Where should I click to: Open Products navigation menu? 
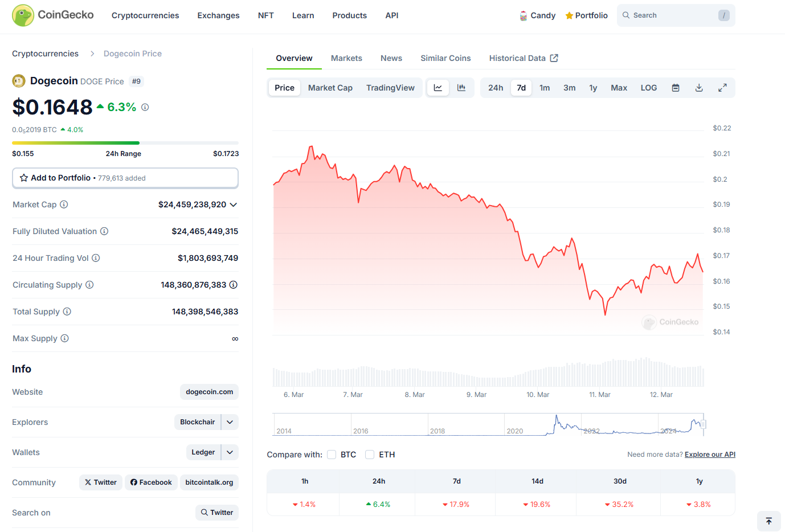350,15
